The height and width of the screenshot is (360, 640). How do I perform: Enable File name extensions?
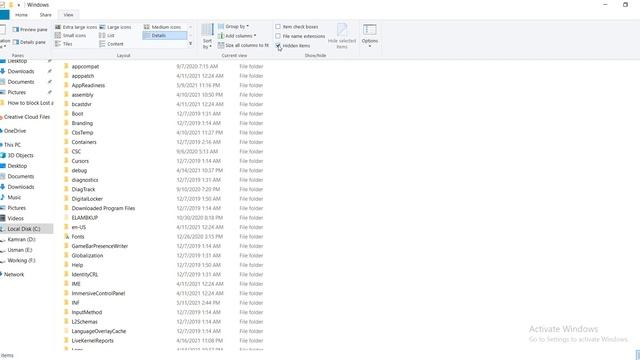point(278,36)
